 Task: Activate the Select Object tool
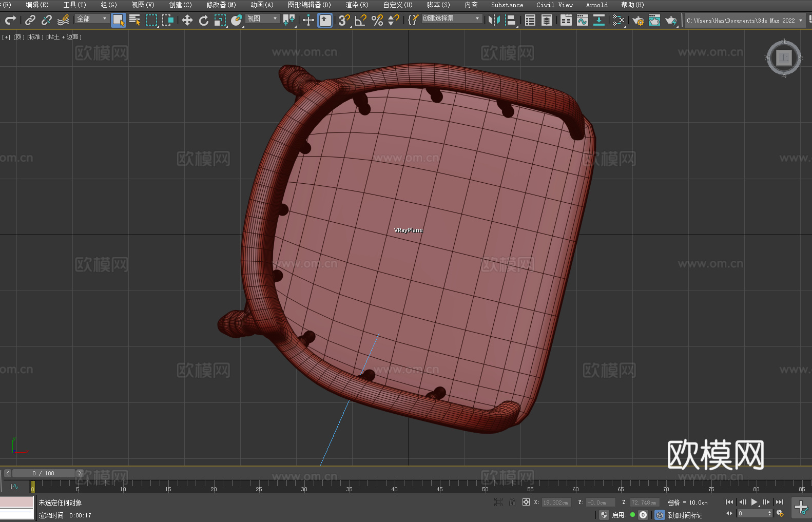pos(119,20)
